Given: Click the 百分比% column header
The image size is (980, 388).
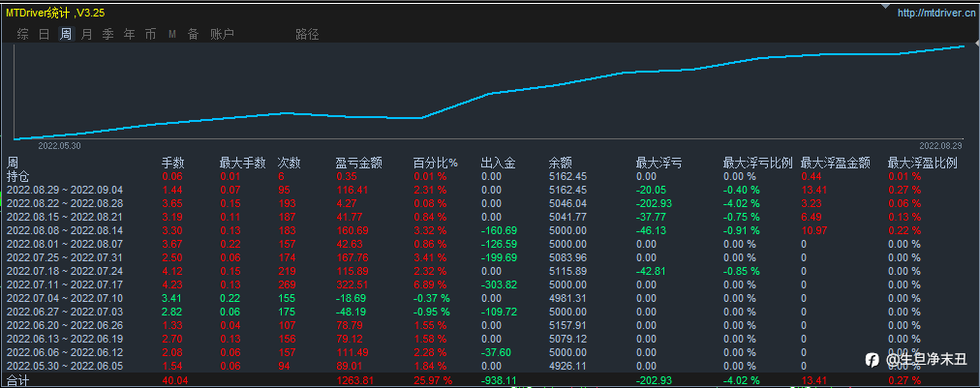Looking at the screenshot, I should tap(436, 164).
